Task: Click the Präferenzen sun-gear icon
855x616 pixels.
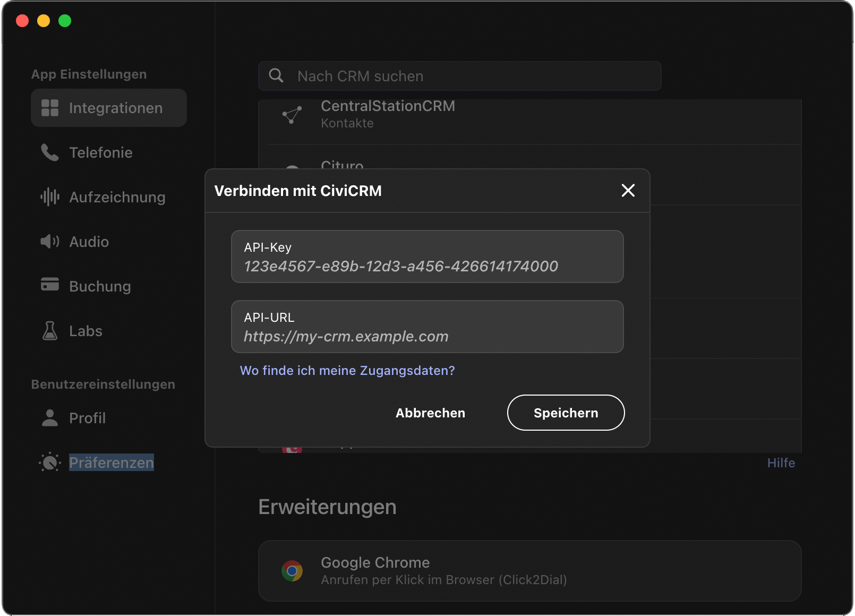Action: coord(50,463)
